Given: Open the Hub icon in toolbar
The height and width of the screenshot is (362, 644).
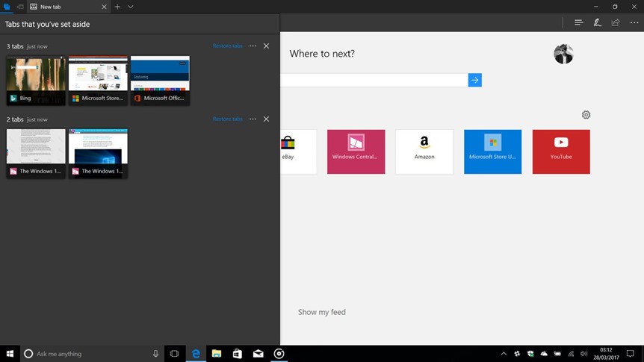Looking at the screenshot, I should tap(579, 22).
